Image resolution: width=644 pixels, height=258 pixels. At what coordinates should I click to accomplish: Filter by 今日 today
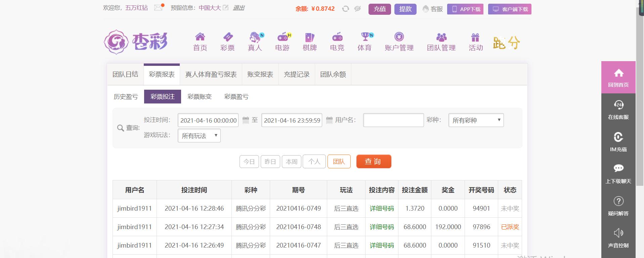pos(249,162)
